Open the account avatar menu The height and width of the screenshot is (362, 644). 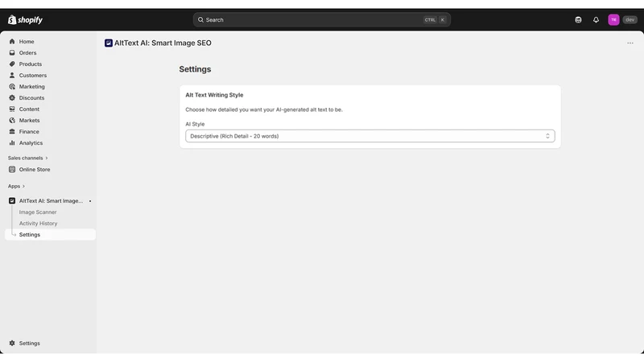tap(613, 19)
